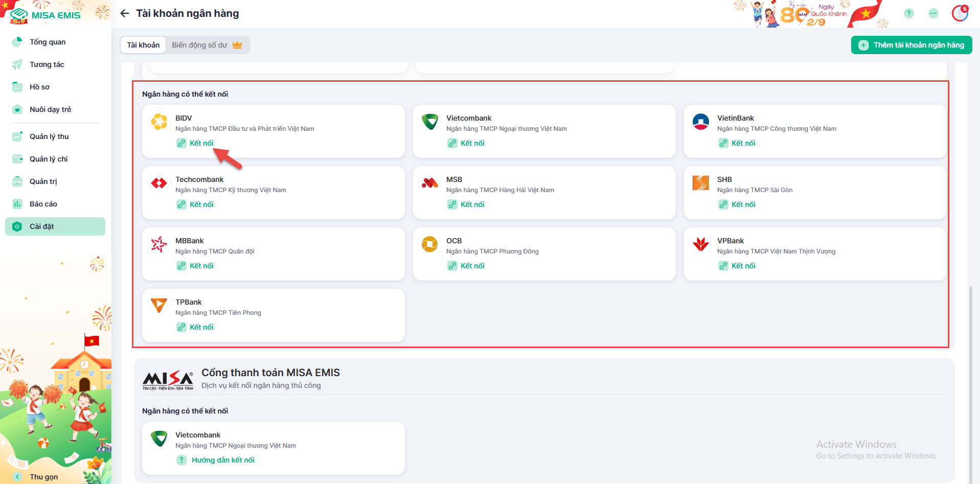980x484 pixels.
Task: Switch to the Biến động số dư tab
Action: point(207,45)
